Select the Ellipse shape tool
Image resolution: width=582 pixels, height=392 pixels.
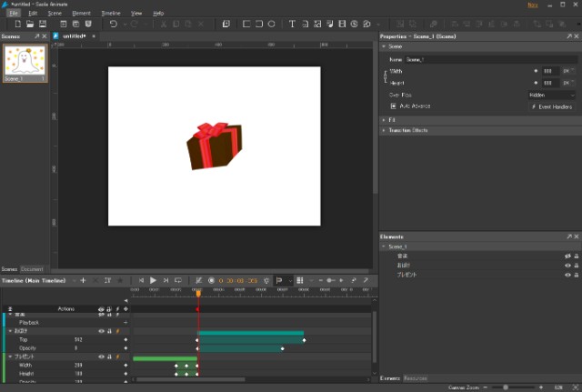(271, 24)
